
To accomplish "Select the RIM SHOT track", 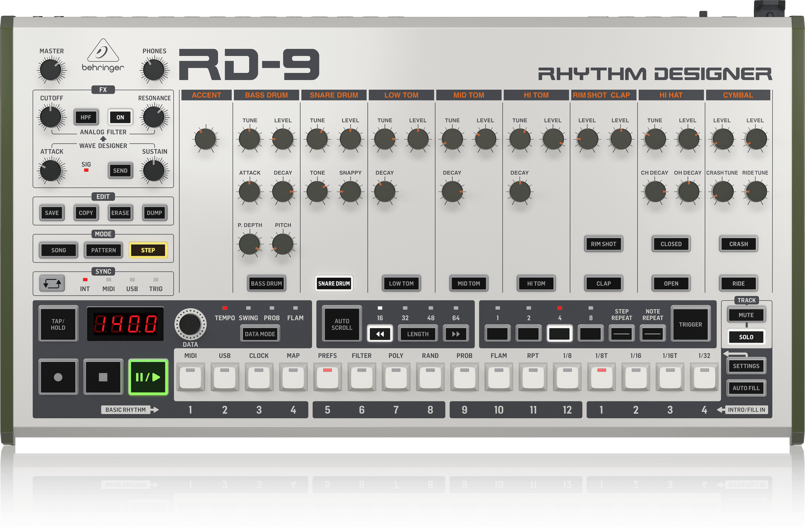I will click(603, 244).
